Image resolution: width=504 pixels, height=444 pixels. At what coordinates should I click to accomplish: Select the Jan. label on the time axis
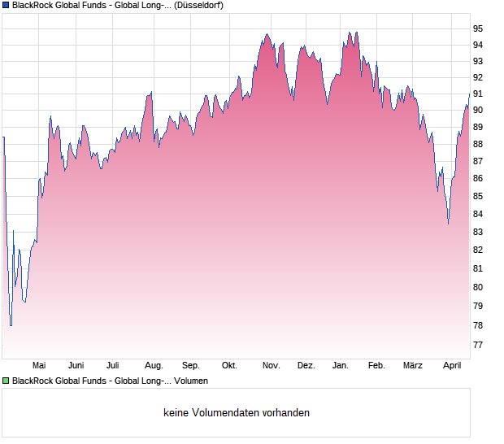[341, 365]
